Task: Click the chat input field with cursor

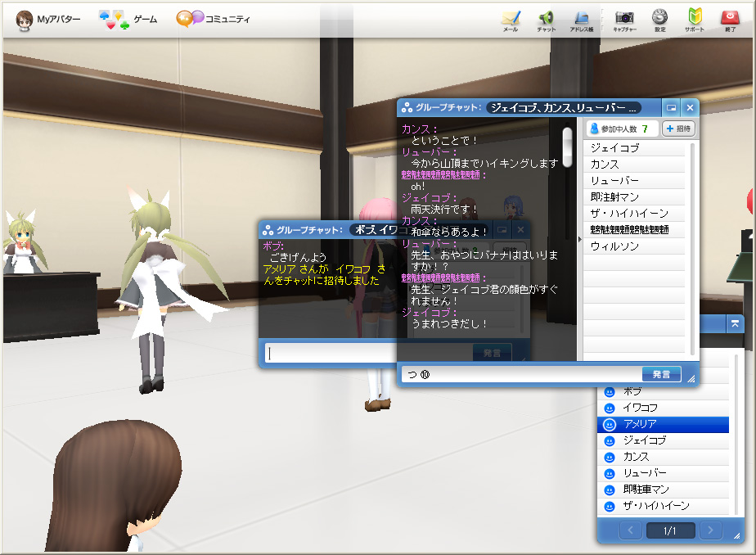Action: [x=331, y=354]
